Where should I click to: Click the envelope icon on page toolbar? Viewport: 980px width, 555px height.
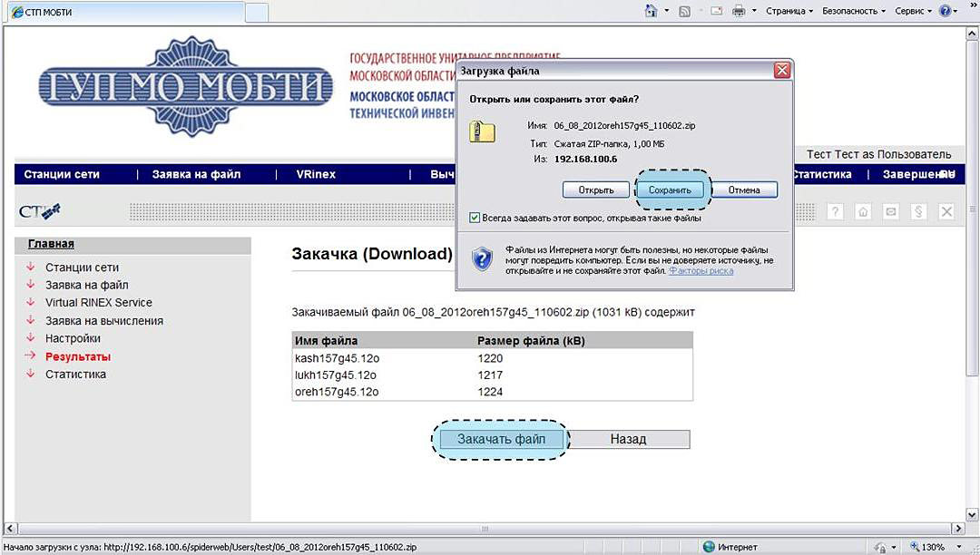click(x=891, y=211)
